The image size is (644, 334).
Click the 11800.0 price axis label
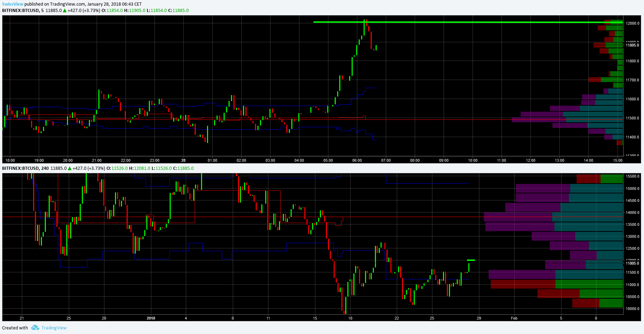pyautogui.click(x=632, y=61)
